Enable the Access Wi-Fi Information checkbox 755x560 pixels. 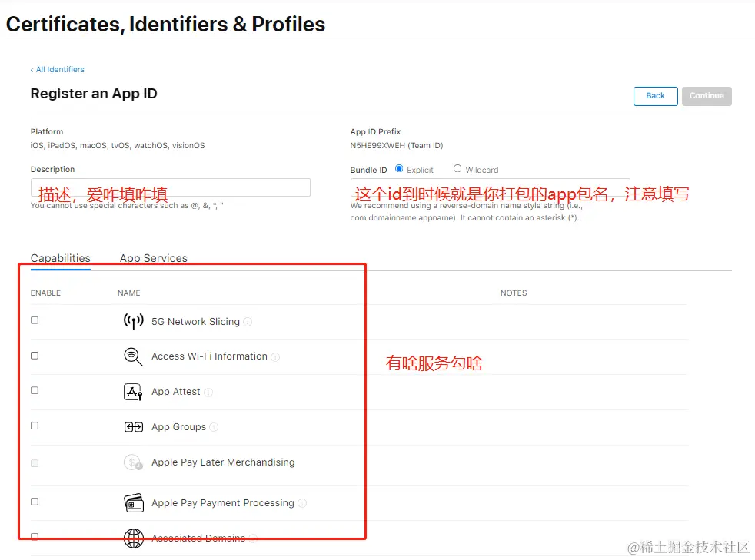click(x=35, y=356)
